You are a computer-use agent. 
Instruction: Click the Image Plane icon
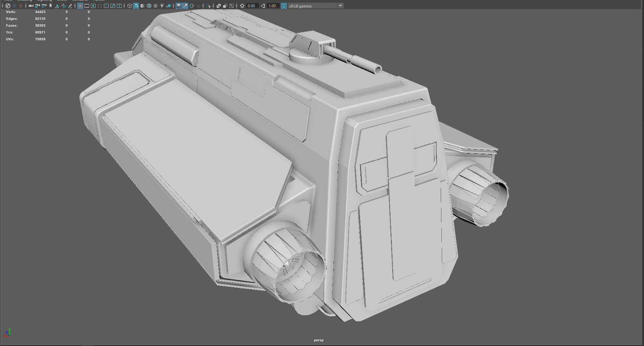coord(57,6)
